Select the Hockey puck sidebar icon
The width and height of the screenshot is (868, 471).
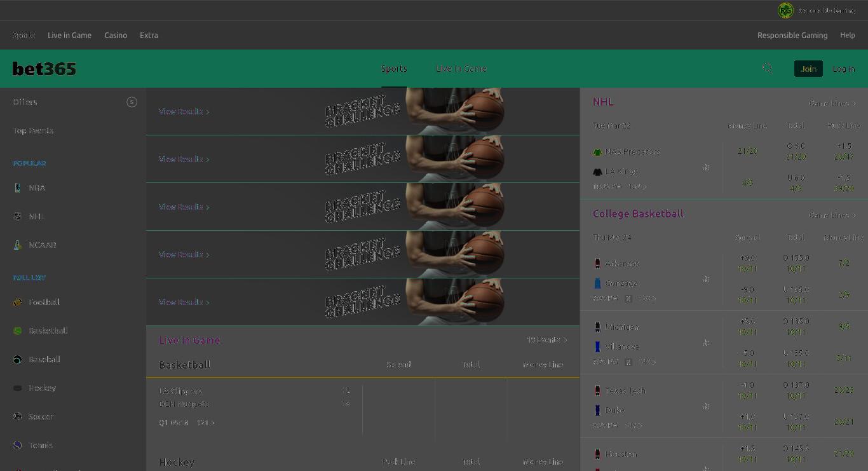[x=18, y=388]
